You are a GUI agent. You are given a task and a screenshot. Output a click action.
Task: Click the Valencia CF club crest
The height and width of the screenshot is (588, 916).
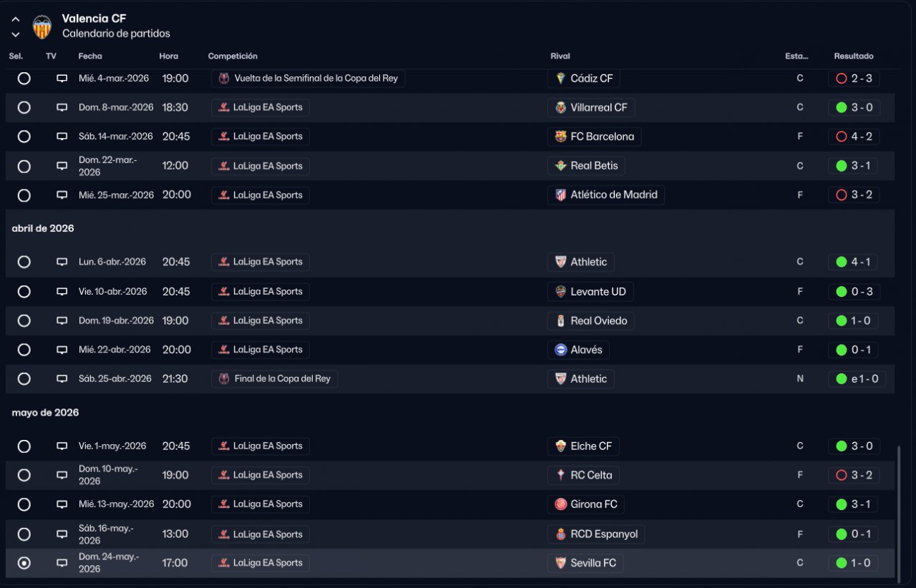point(42,26)
